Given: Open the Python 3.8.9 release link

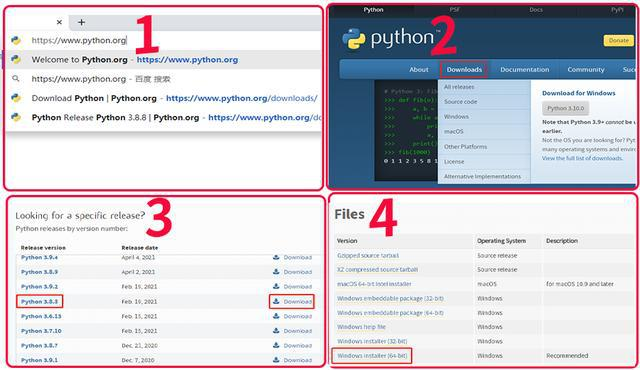Looking at the screenshot, I should point(39,272).
